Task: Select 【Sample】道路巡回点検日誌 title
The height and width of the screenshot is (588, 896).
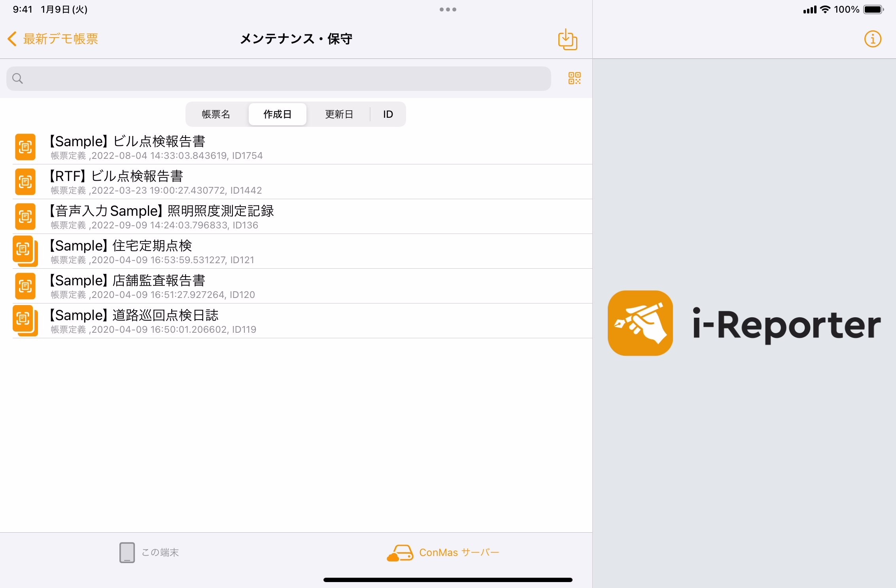Action: point(133,315)
